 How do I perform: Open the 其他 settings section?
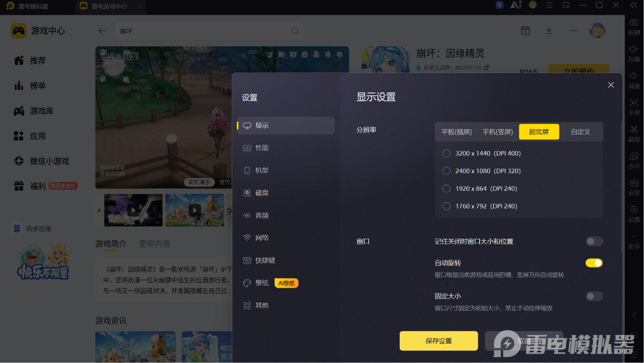286,305
